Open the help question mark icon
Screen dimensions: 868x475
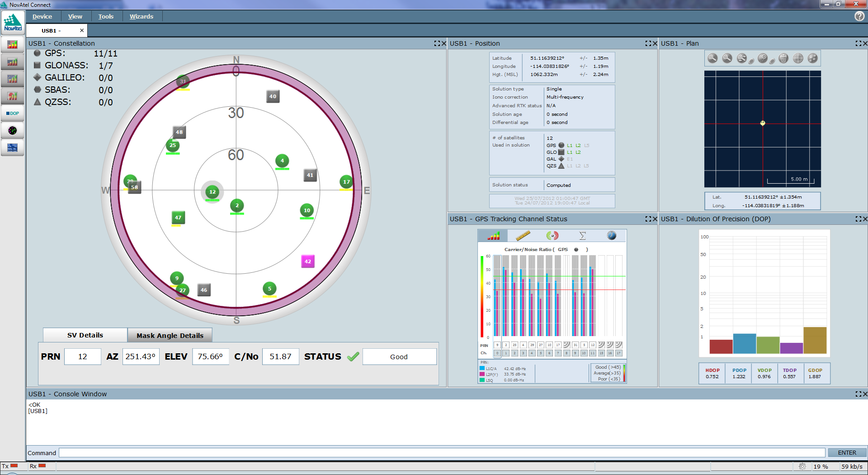859,16
